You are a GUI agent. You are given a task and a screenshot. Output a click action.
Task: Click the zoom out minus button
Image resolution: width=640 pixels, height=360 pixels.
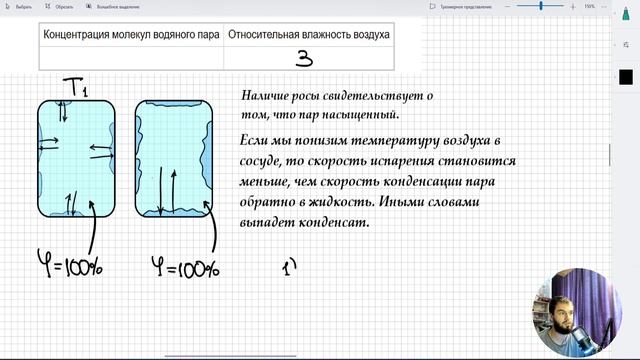click(507, 7)
